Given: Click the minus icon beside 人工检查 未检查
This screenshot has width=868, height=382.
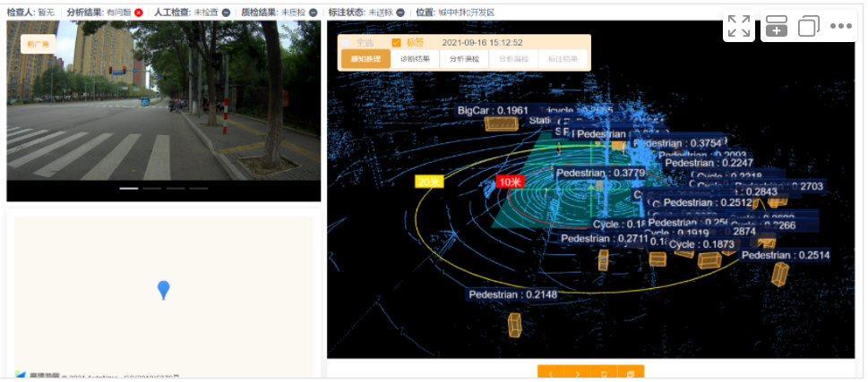Looking at the screenshot, I should click(226, 13).
